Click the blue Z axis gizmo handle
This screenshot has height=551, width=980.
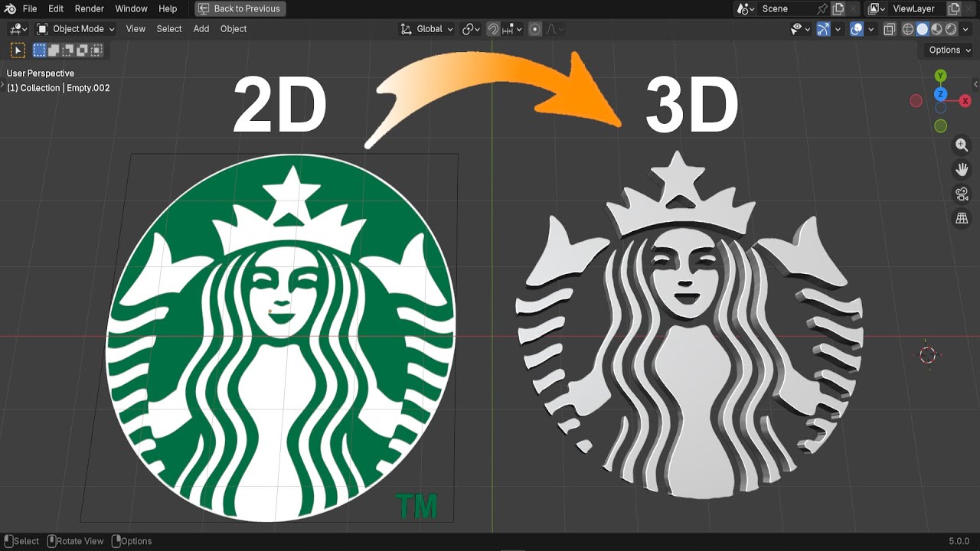pyautogui.click(x=941, y=94)
